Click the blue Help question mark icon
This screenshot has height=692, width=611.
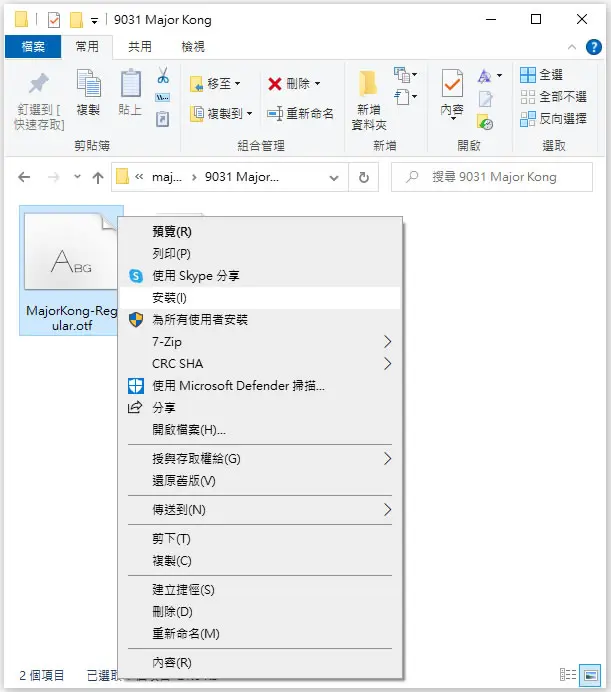coord(593,47)
